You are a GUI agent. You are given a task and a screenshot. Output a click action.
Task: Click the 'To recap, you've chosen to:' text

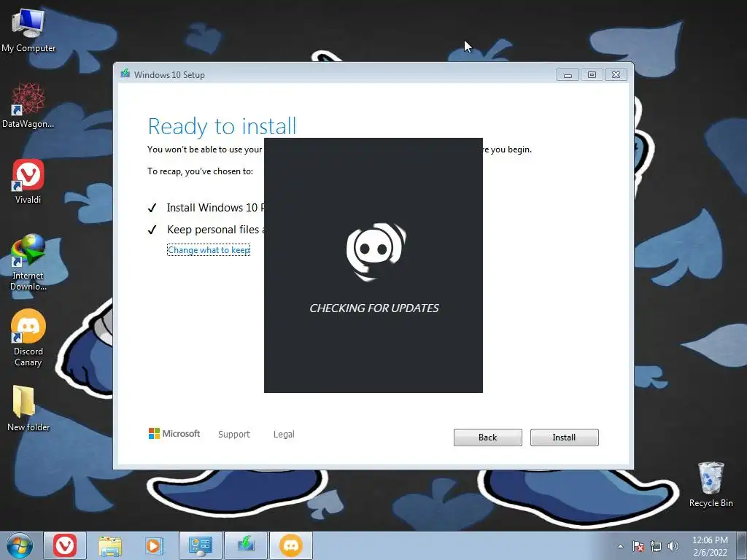[x=200, y=171]
